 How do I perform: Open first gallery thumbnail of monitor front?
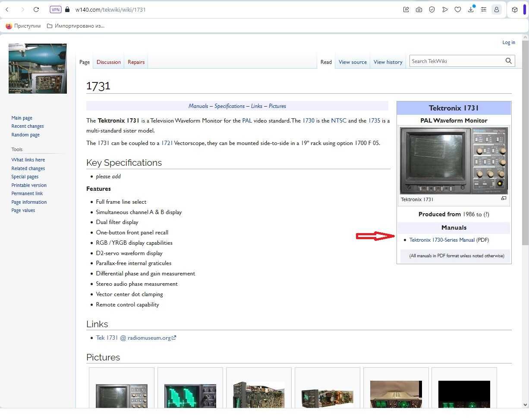pyautogui.click(x=122, y=396)
